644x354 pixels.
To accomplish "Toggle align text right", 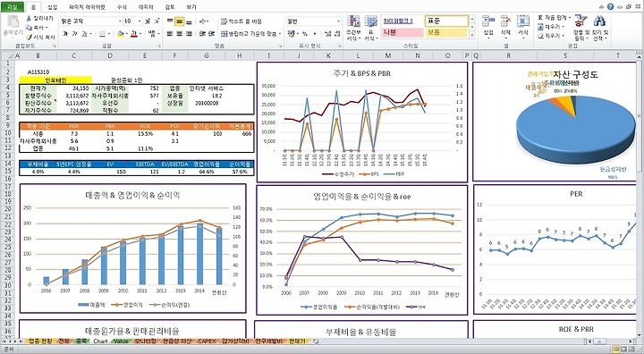I will point(189,34).
